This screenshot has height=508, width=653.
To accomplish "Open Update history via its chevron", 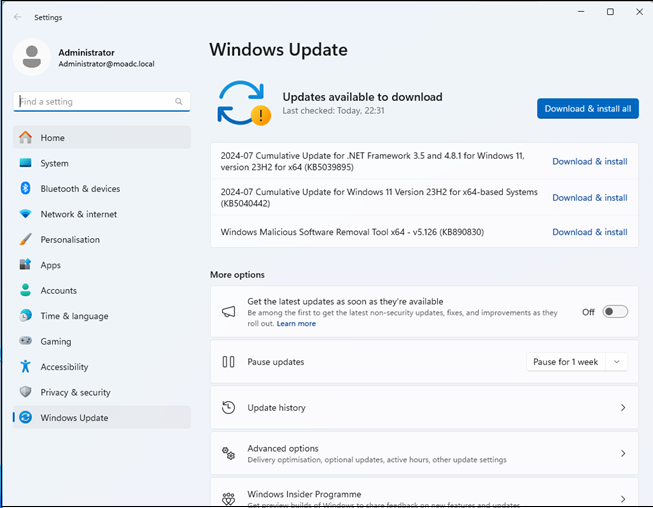I will (623, 407).
